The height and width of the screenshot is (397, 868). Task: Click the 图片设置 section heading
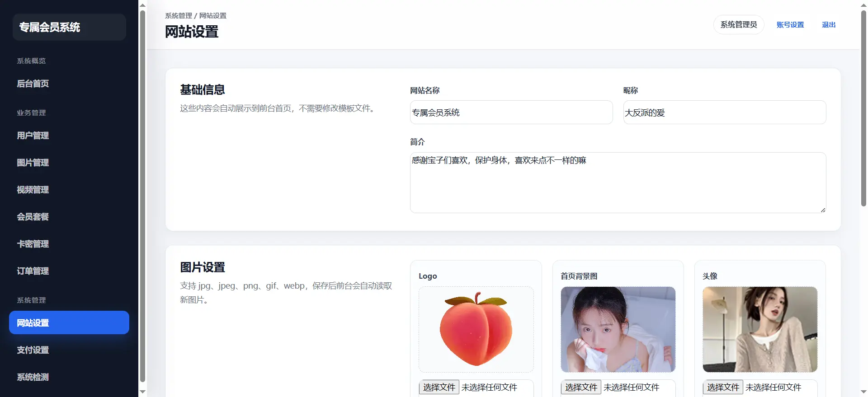click(203, 267)
